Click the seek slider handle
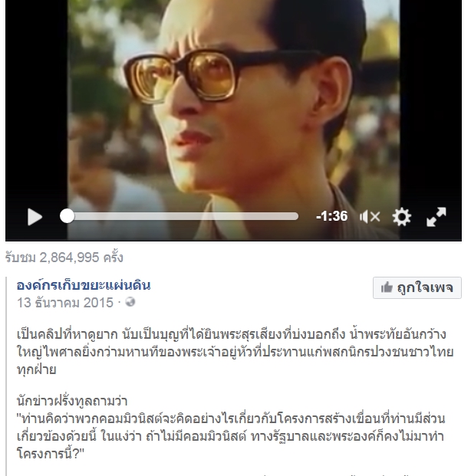Image resolution: width=471 pixels, height=476 pixels. pos(67,216)
